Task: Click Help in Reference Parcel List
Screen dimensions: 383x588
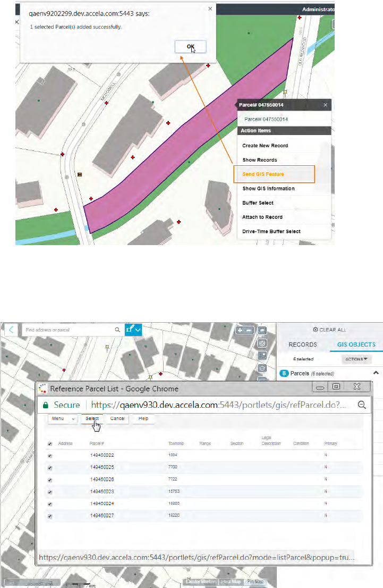Action: point(143,418)
